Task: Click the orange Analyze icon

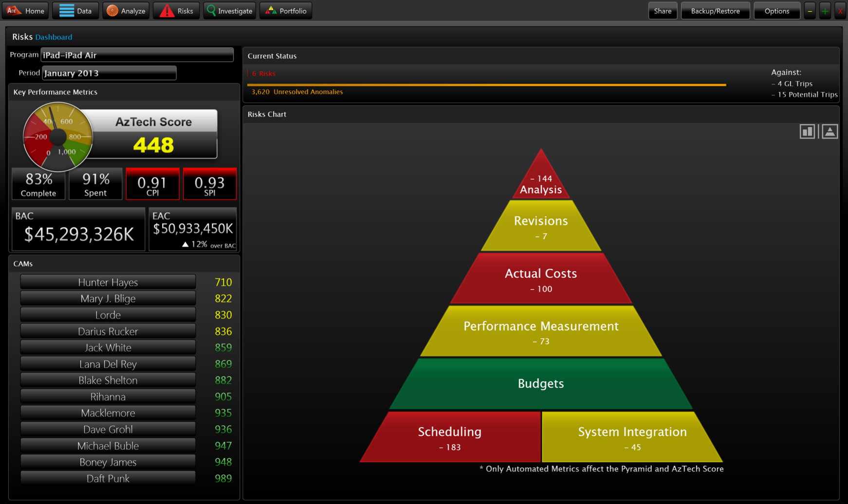Action: tap(112, 10)
